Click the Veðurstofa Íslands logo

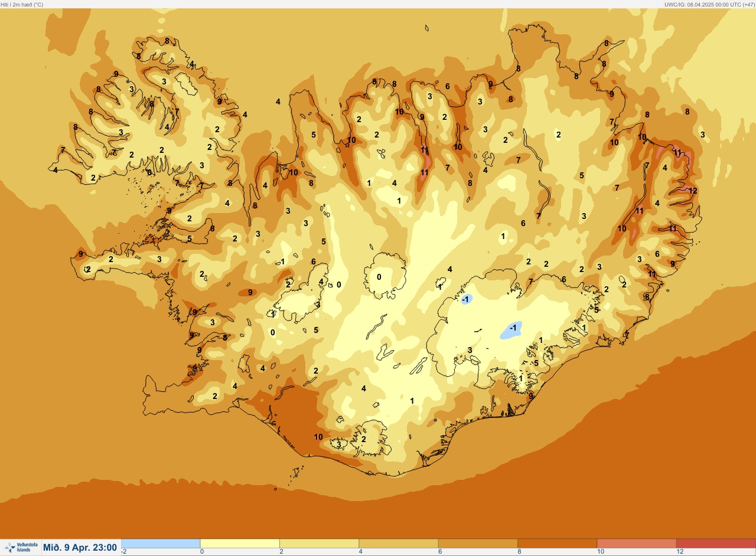click(20, 547)
